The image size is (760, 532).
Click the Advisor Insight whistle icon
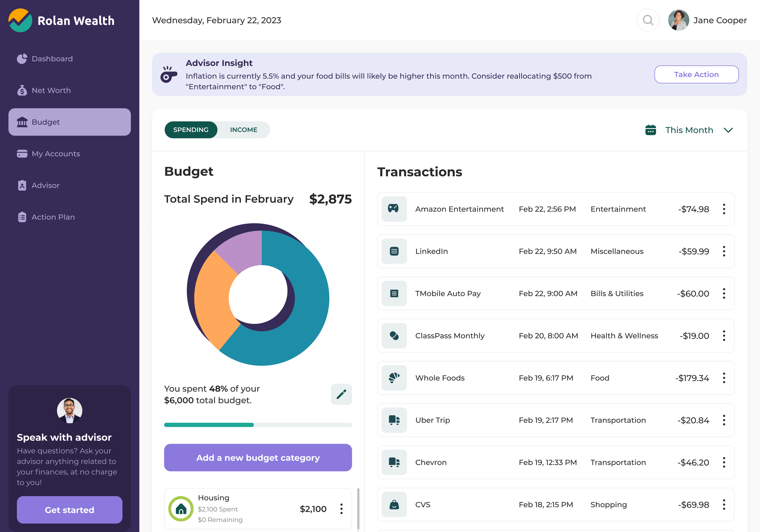pos(168,74)
